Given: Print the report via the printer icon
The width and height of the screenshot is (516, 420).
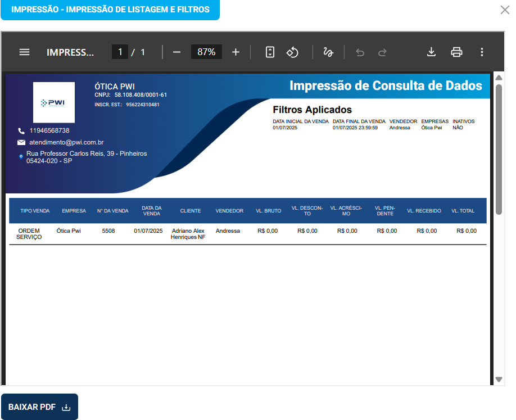Looking at the screenshot, I should [x=456, y=52].
